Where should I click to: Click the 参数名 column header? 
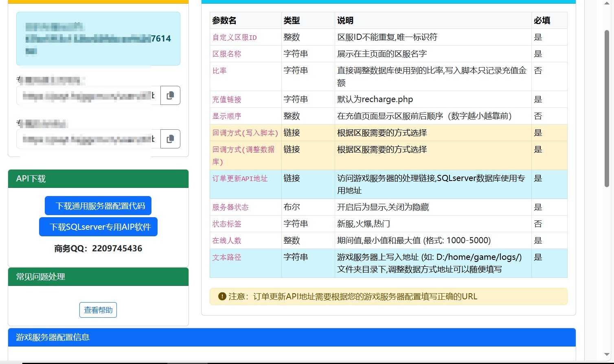(x=224, y=21)
